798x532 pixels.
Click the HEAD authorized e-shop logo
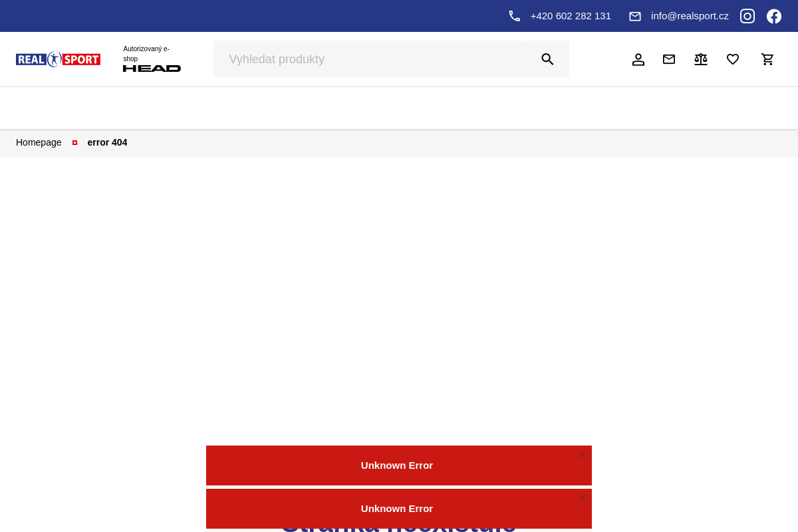coord(152,59)
